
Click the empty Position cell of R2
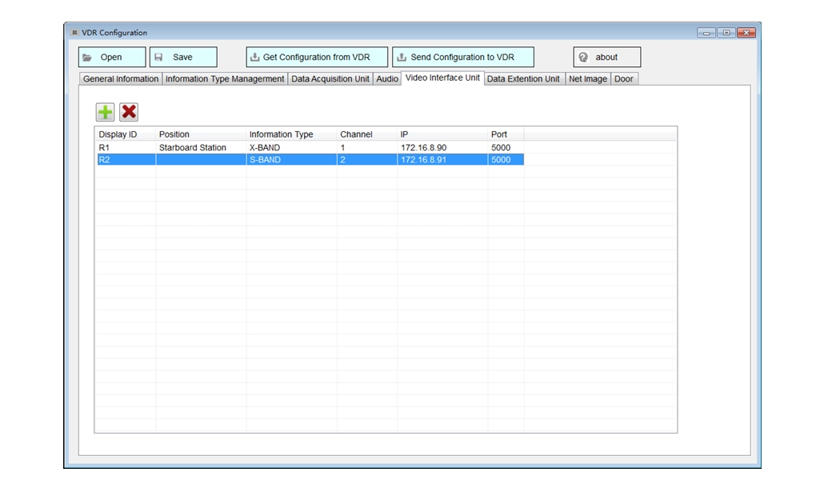[200, 160]
